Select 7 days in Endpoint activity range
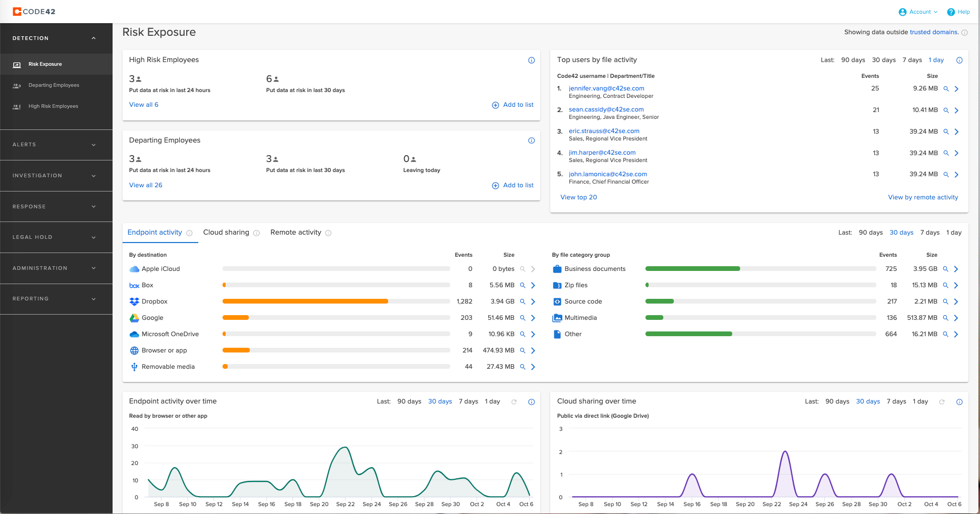The image size is (980, 514). (x=930, y=233)
